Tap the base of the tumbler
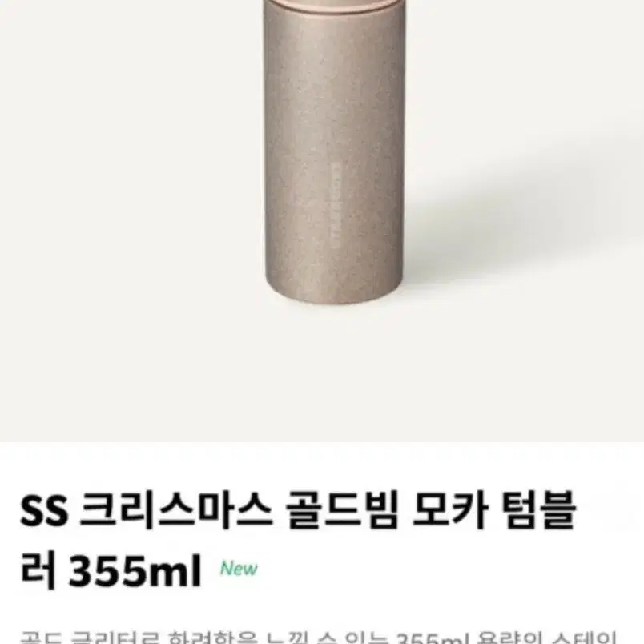This screenshot has width=644, height=644. click(x=333, y=294)
